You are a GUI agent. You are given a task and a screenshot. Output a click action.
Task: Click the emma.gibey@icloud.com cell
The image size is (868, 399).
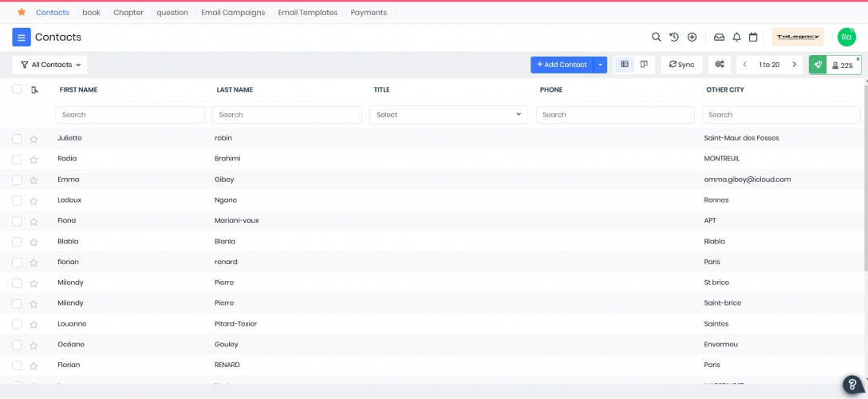748,180
